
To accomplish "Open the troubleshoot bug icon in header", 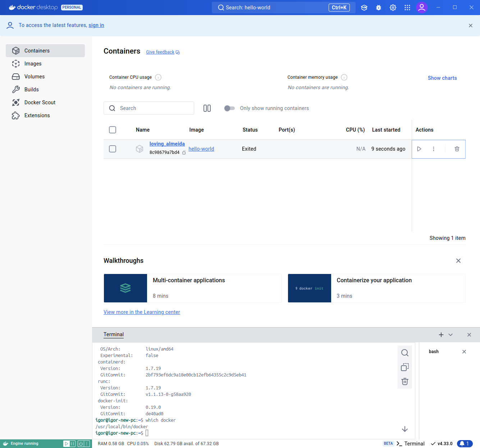I will coord(379,8).
